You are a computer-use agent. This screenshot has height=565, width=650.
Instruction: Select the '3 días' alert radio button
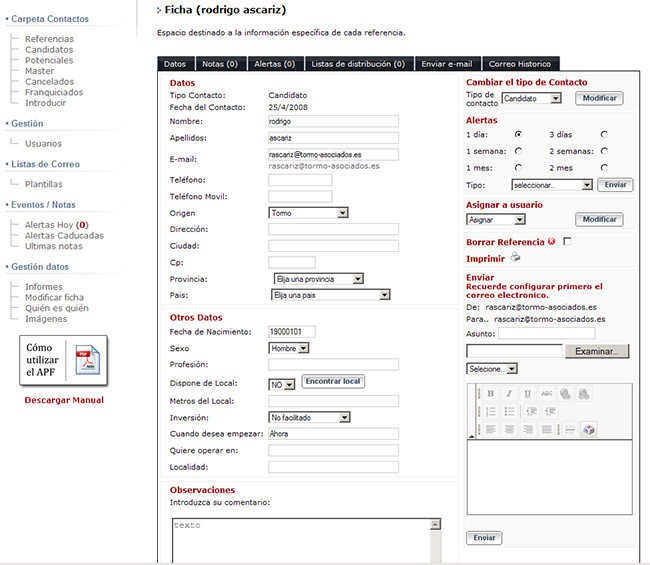(x=603, y=134)
